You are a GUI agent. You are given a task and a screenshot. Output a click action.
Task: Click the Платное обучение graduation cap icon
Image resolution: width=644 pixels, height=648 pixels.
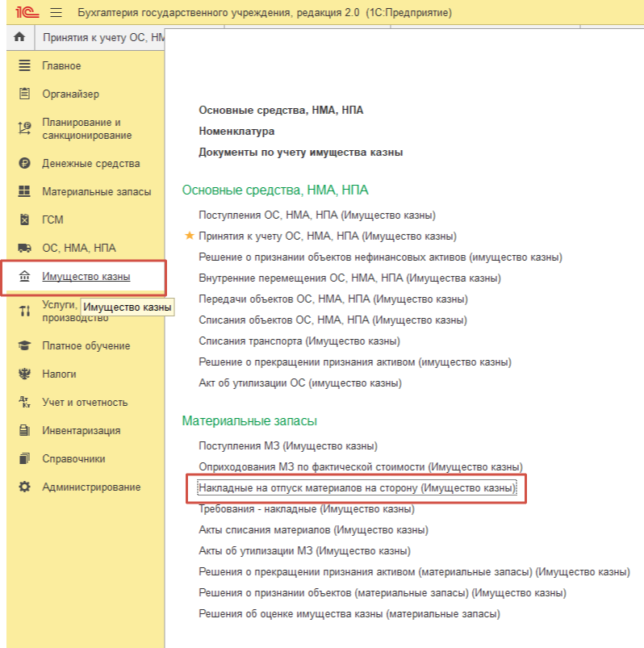click(x=24, y=345)
